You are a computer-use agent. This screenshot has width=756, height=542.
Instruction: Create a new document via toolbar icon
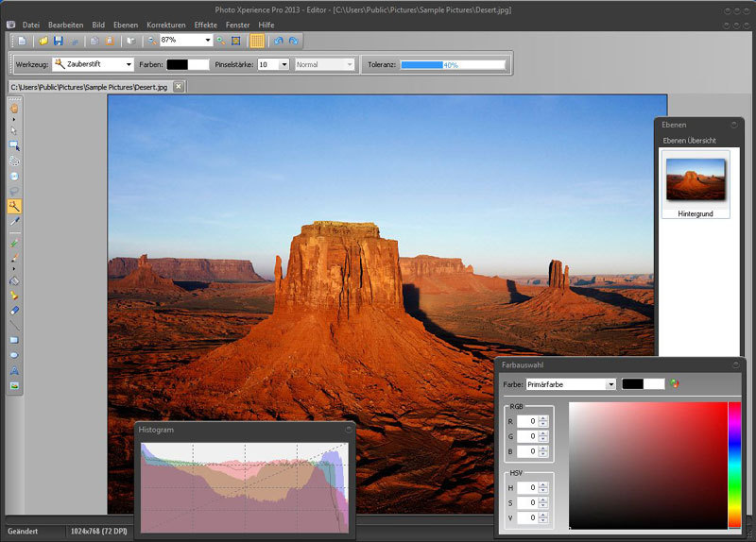pyautogui.click(x=22, y=41)
